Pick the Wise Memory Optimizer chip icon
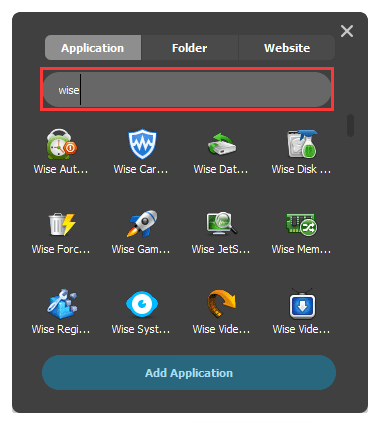 point(302,224)
